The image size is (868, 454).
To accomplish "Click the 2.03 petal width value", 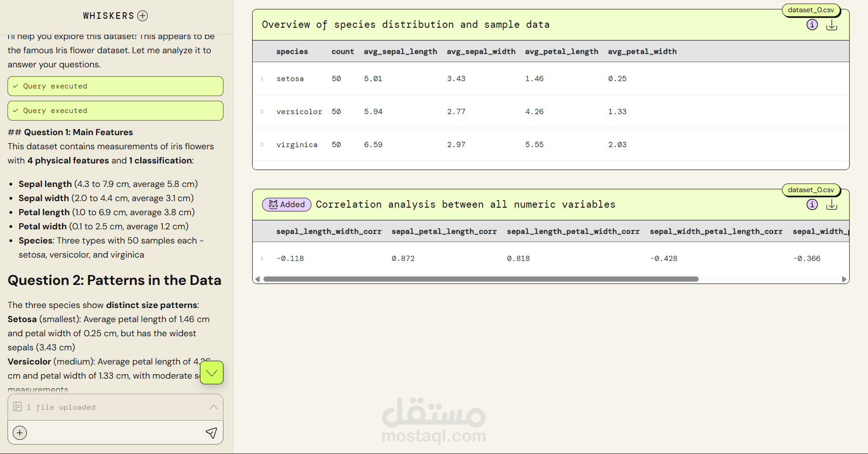I will click(617, 145).
